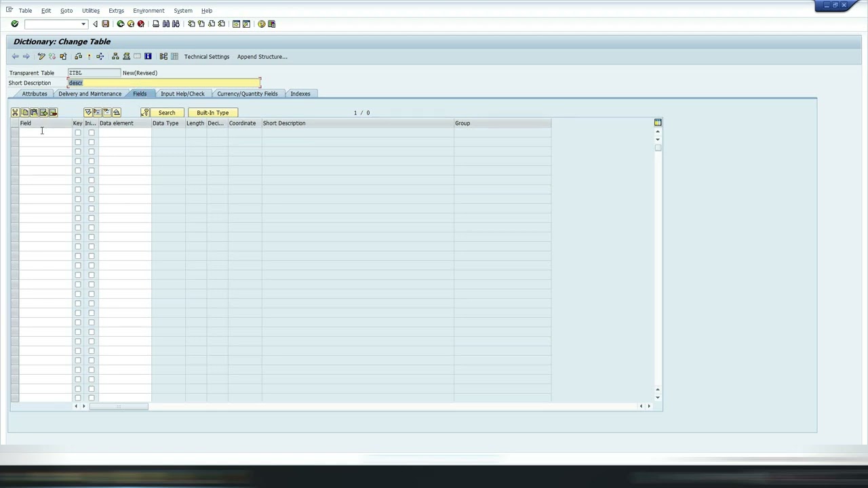Click the Search button
This screenshot has height=488, width=868.
click(x=167, y=113)
